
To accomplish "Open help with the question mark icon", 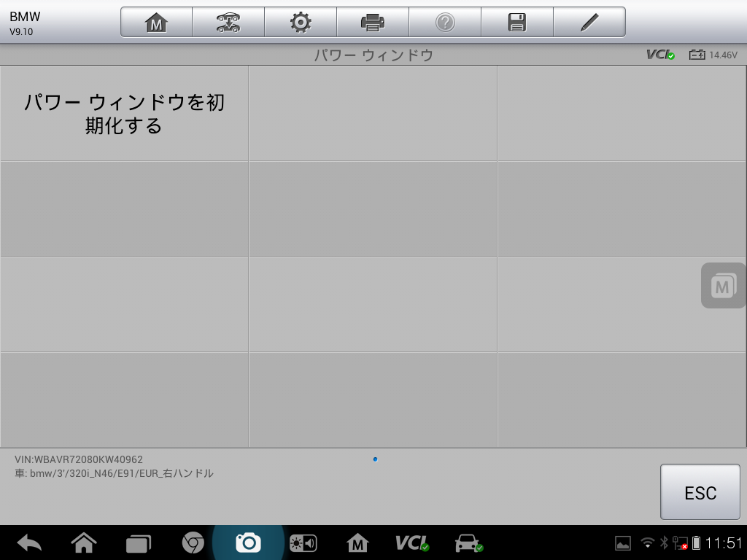I will click(445, 22).
